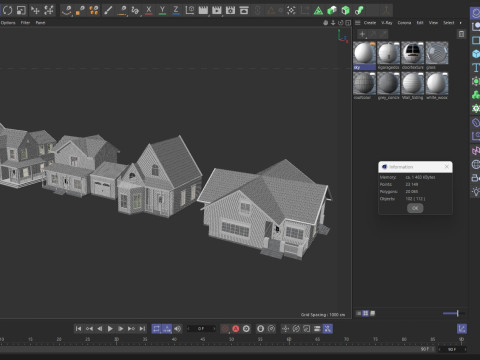Click the green triangle plugin icon
The width and height of the screenshot is (480, 360).
coord(318,10)
